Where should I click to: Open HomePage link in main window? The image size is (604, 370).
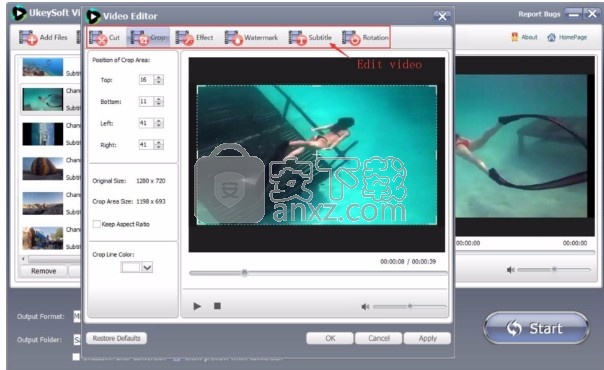[567, 37]
